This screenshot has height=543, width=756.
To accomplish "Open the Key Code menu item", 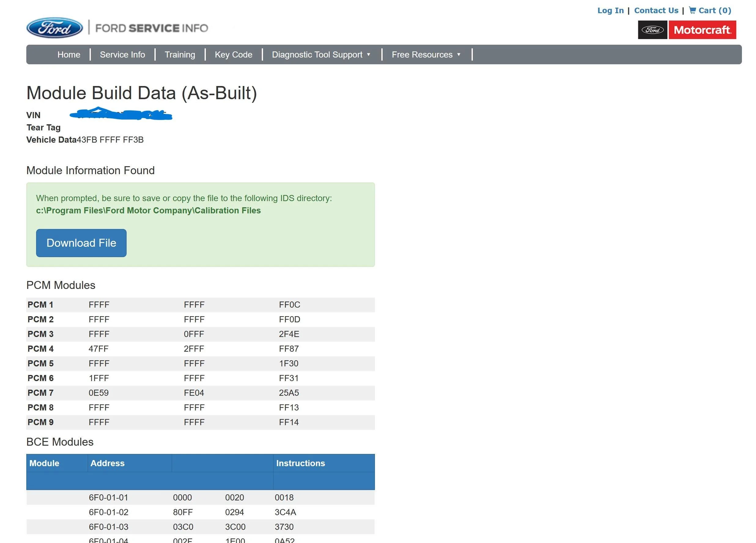I will 233,54.
